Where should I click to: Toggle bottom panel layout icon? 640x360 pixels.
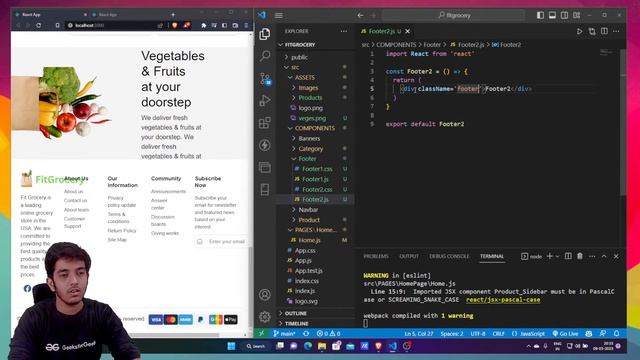point(552,15)
